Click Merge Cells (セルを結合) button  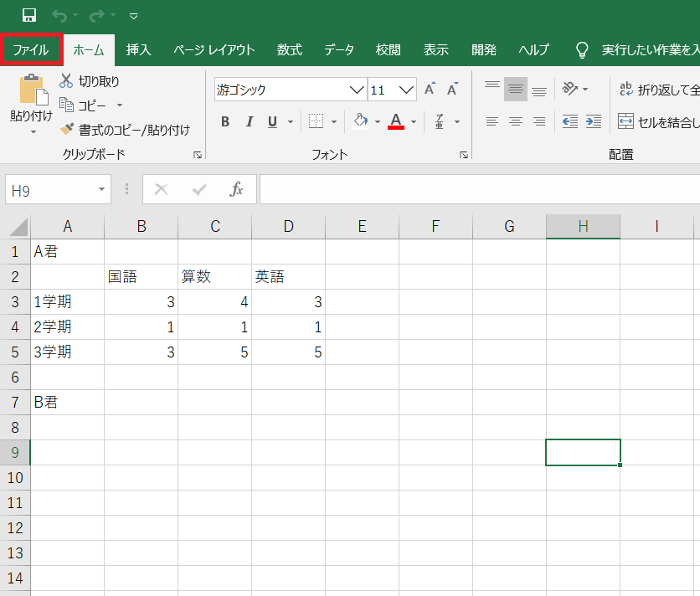coord(658,121)
